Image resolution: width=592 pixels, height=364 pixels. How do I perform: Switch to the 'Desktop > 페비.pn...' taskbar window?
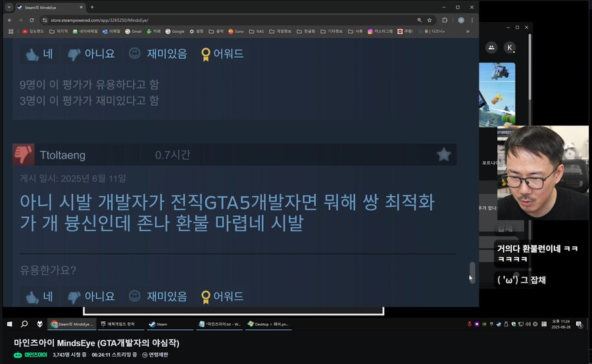click(x=268, y=324)
